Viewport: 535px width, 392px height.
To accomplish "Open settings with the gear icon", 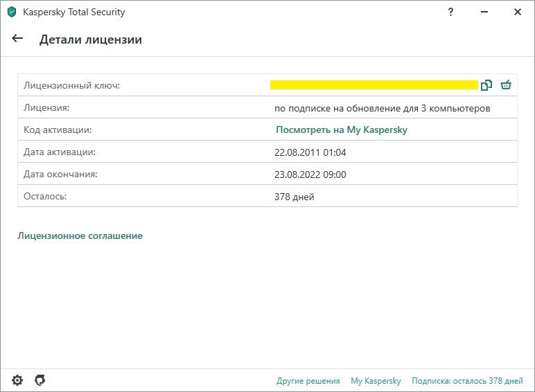I will tap(17, 380).
